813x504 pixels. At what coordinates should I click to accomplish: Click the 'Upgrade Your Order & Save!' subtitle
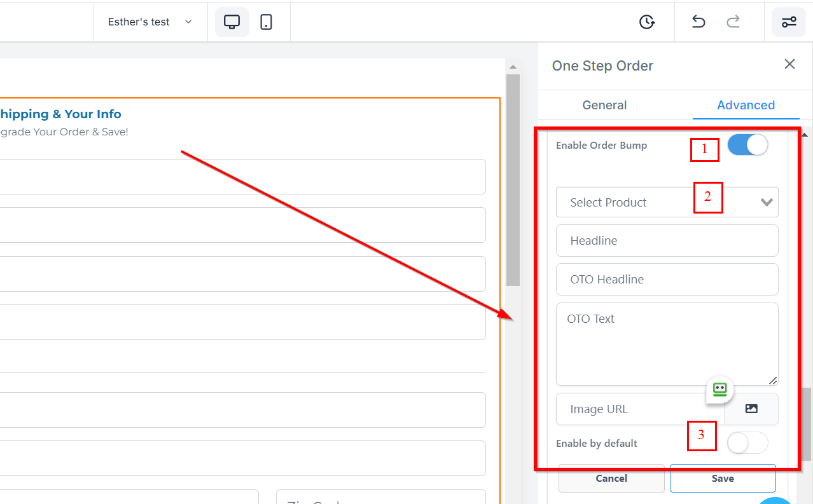pyautogui.click(x=64, y=132)
